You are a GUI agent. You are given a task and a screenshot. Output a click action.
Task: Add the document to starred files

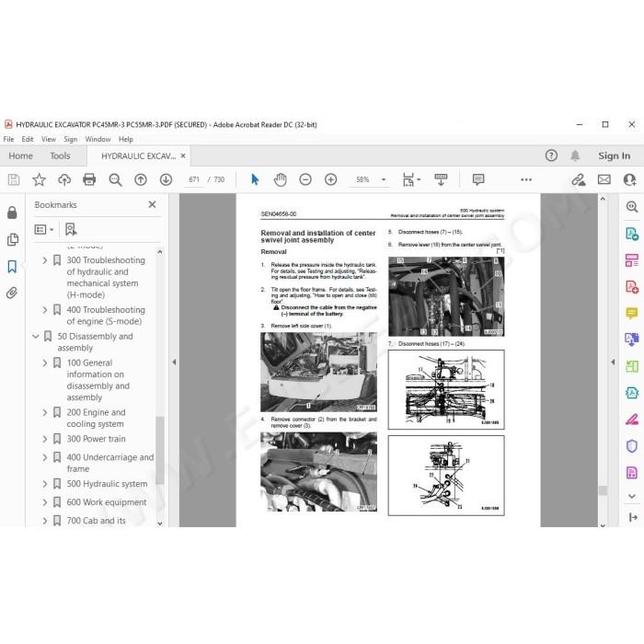pyautogui.click(x=39, y=179)
